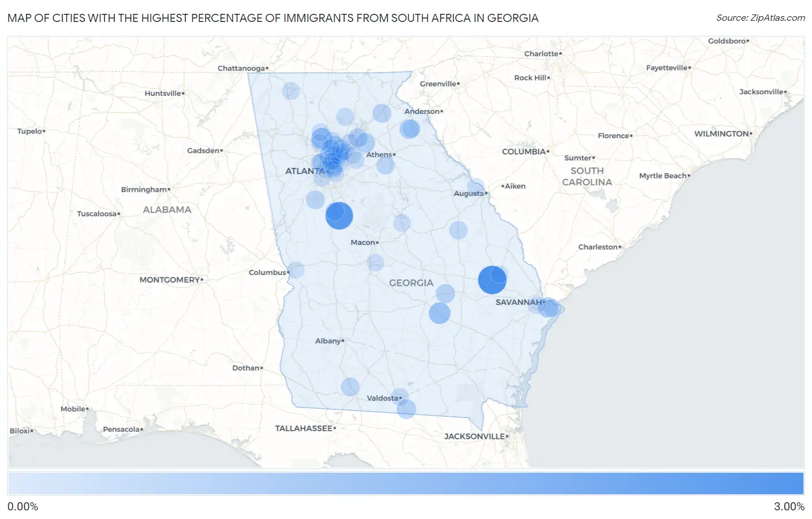Click the bubble near Chattanooga in northwest Georgia
This screenshot has height=519, width=812.
pos(291,91)
